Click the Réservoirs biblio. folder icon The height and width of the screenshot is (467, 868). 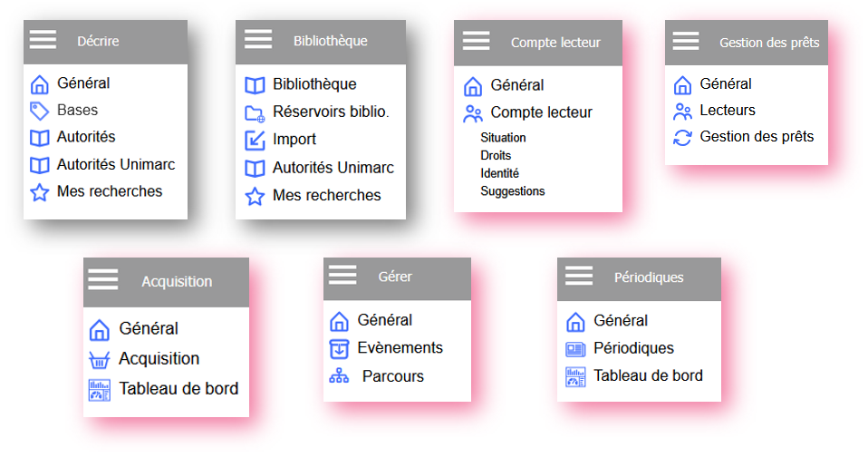point(255,112)
